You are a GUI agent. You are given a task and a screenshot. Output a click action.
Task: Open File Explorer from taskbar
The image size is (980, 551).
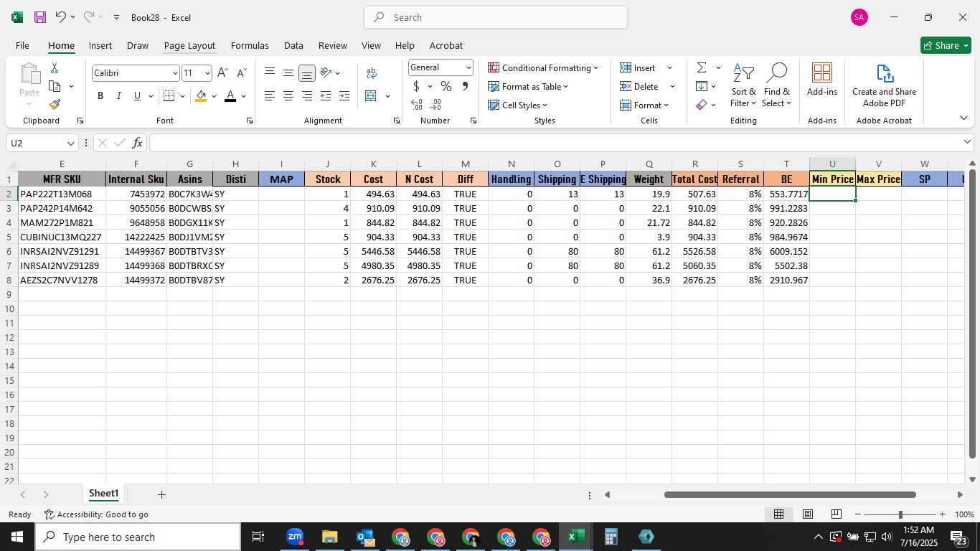click(330, 537)
